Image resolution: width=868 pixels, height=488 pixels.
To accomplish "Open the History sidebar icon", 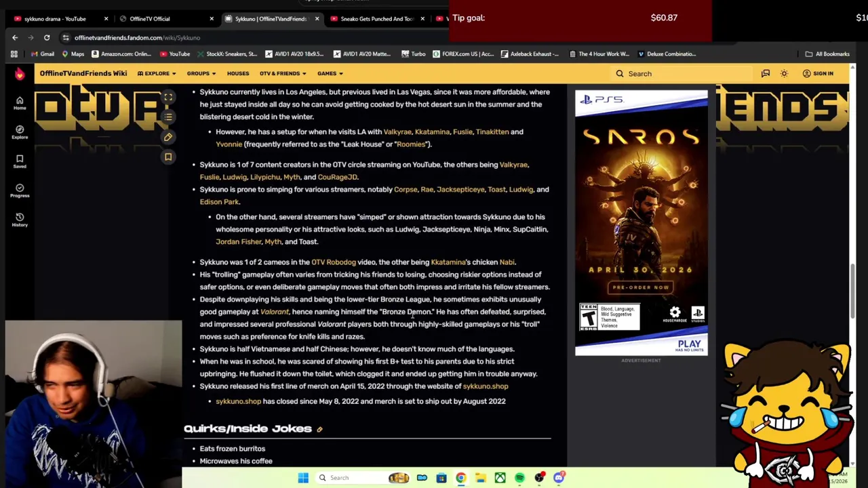I will pyautogui.click(x=20, y=220).
